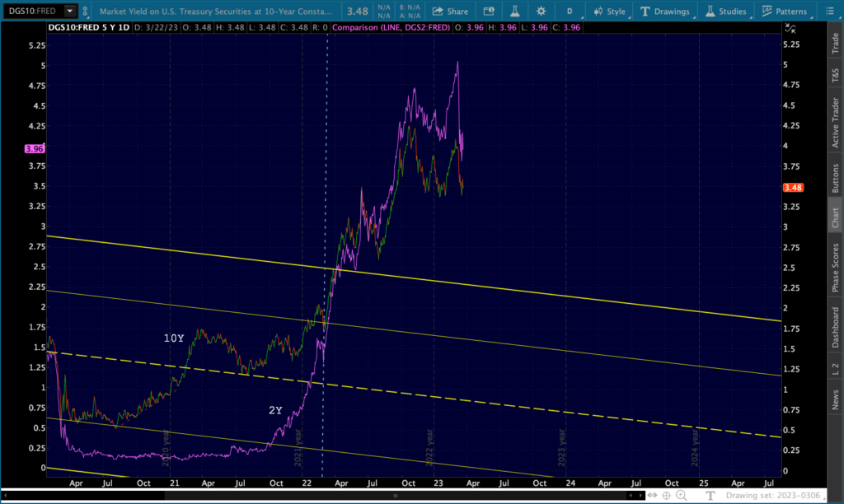Click the horizontal chart scrollbar
844x504 pixels.
[396, 496]
